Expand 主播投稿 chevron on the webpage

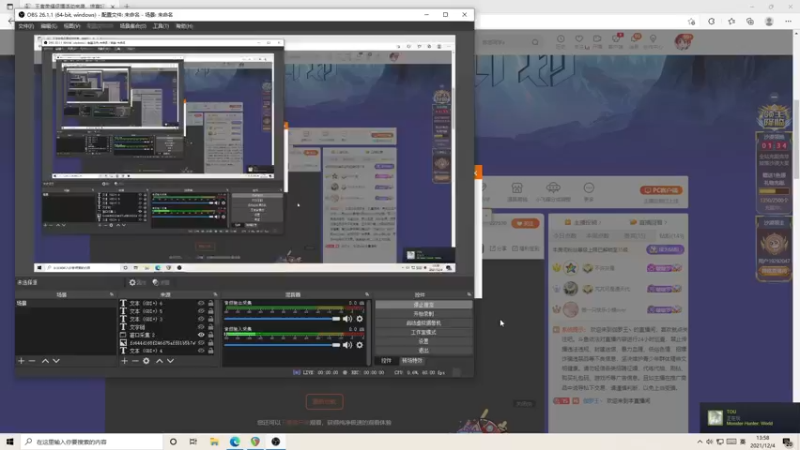pyautogui.click(x=599, y=222)
